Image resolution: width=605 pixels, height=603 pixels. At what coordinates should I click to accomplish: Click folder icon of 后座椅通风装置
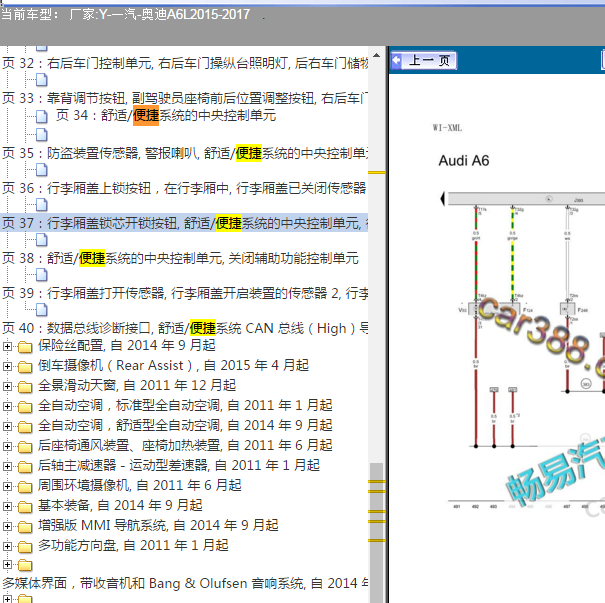(25, 447)
